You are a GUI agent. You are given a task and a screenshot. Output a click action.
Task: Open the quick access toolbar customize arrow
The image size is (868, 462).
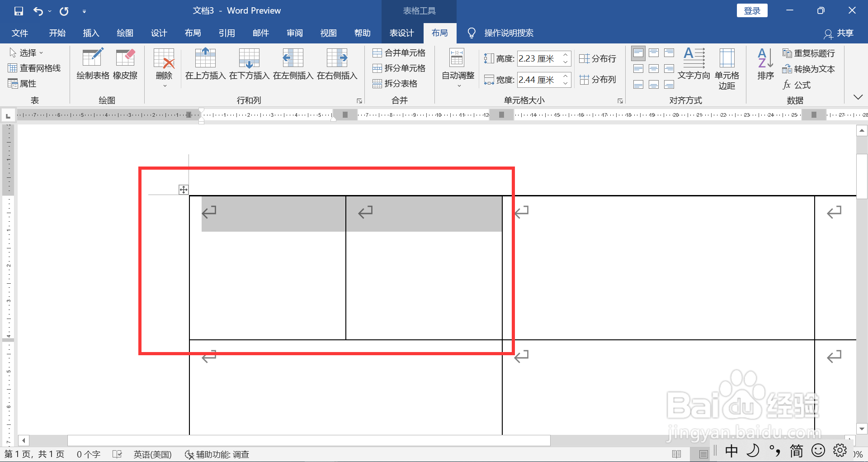(84, 11)
